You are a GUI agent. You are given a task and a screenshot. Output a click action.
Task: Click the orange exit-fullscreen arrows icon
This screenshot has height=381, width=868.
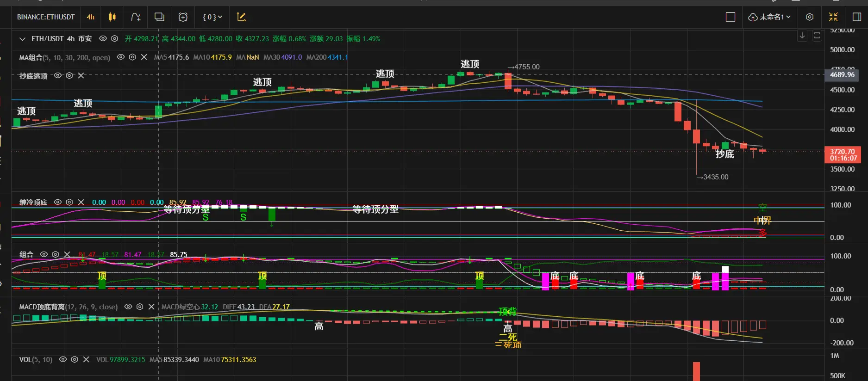coord(833,17)
